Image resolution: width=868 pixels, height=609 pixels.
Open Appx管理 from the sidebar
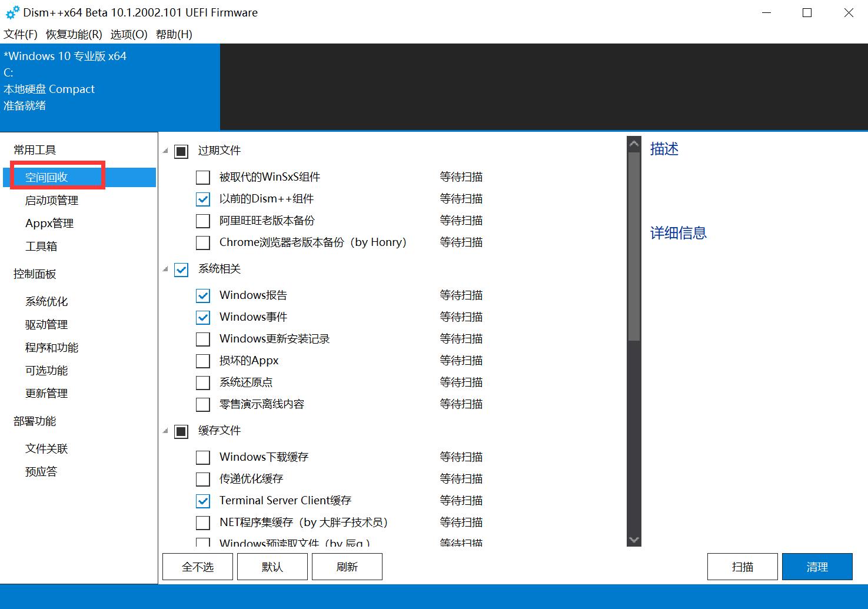point(49,222)
